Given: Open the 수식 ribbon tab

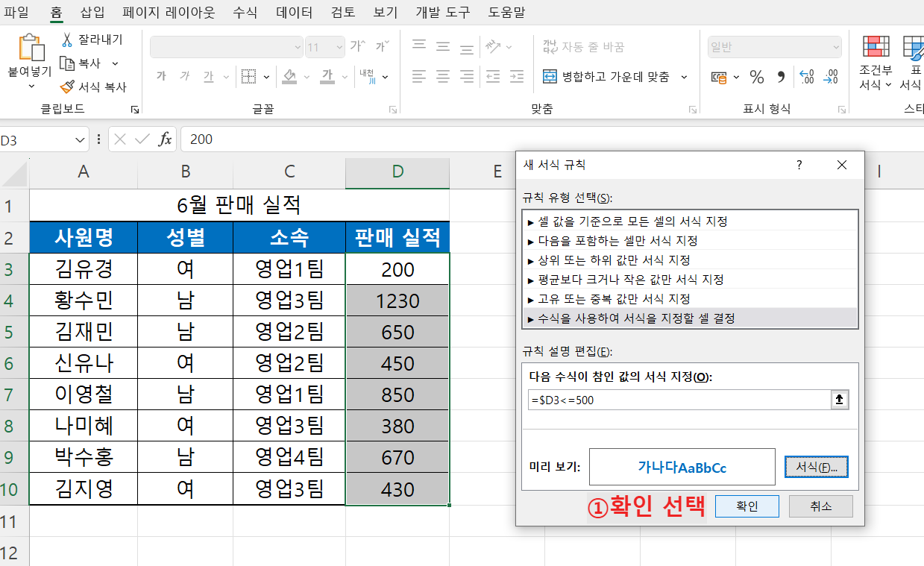Looking at the screenshot, I should pos(245,12).
